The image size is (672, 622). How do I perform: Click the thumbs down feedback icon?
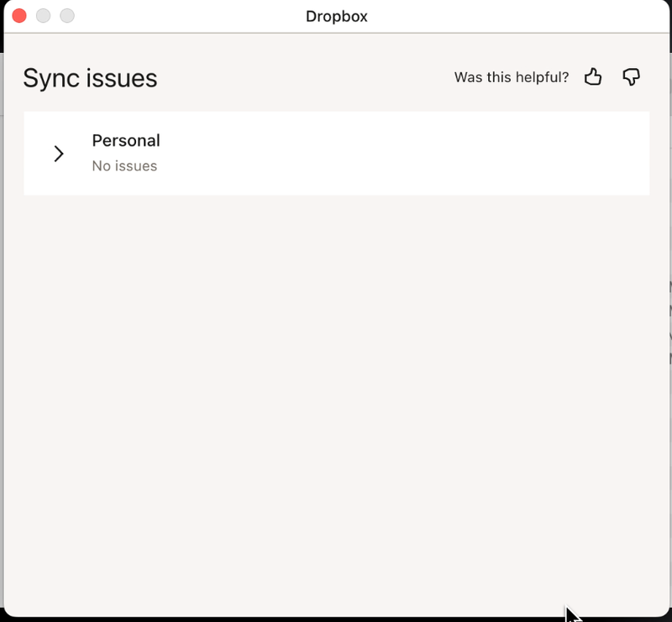tap(632, 77)
